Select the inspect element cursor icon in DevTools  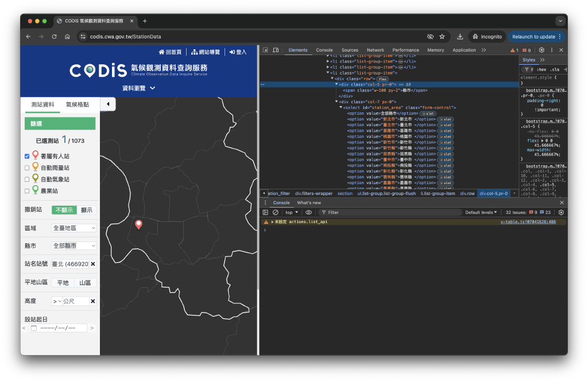(265, 50)
